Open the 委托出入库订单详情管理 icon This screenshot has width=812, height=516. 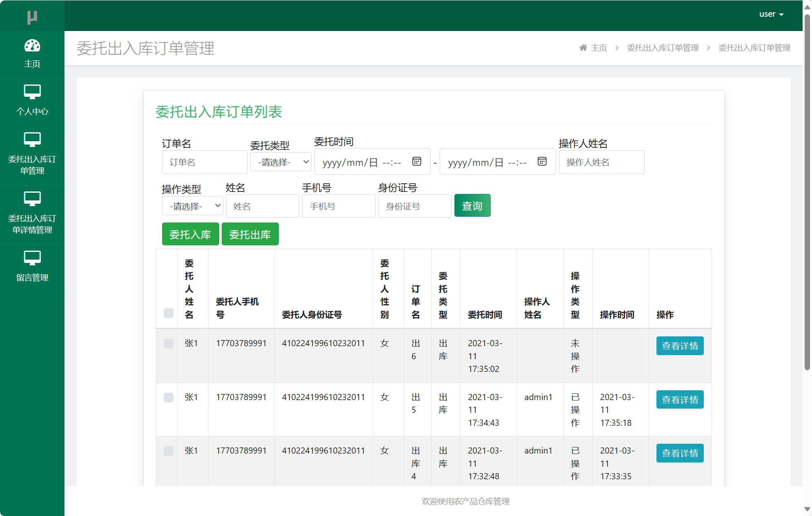tap(32, 199)
